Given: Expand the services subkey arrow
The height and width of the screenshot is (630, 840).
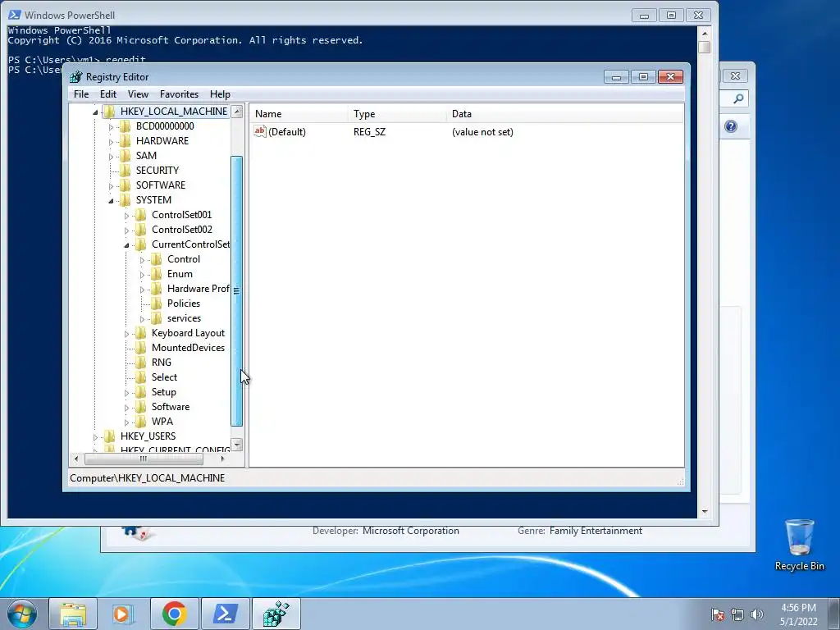Looking at the screenshot, I should (x=142, y=319).
